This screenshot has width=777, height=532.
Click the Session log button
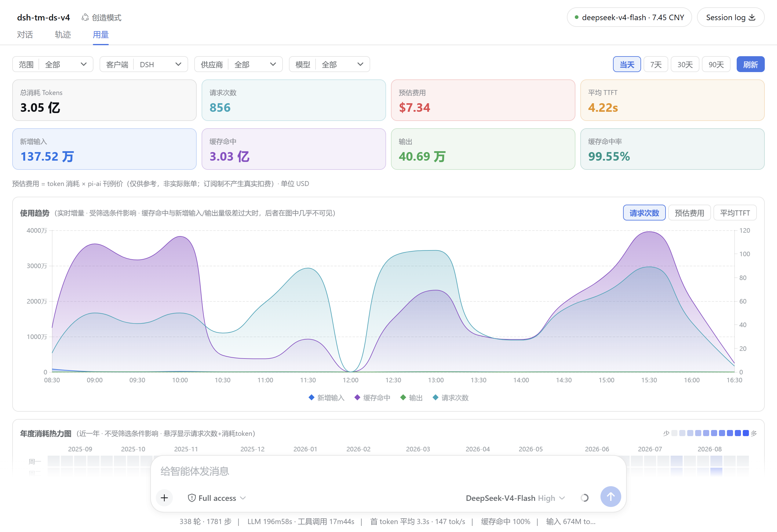pyautogui.click(x=730, y=17)
